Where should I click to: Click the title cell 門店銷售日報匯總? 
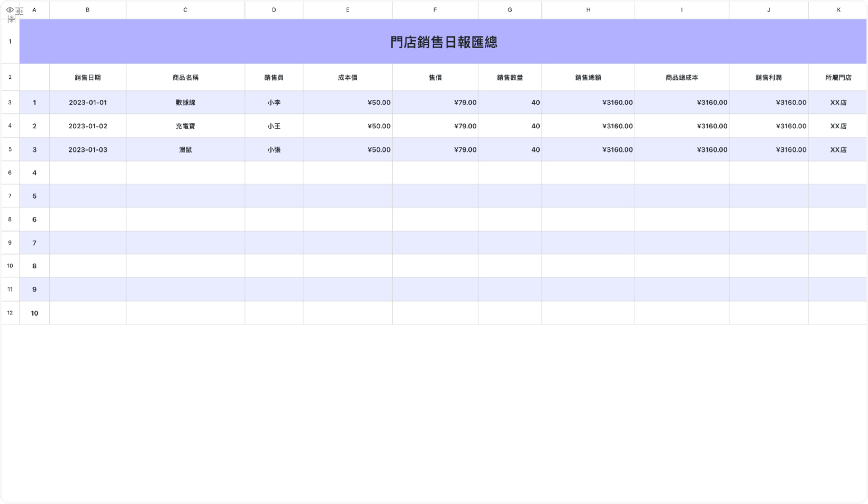click(x=444, y=42)
